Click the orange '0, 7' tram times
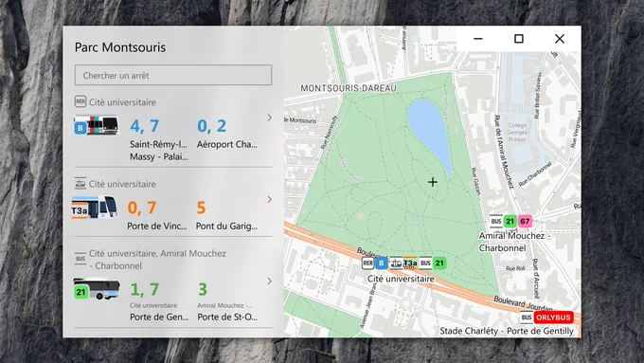The image size is (644, 363). [x=142, y=208]
